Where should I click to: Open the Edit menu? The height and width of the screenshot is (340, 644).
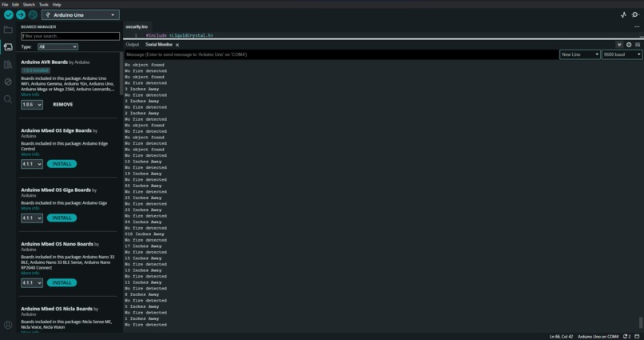pyautogui.click(x=15, y=5)
